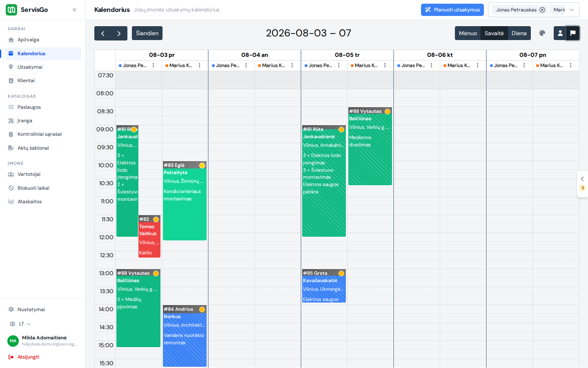This screenshot has width=588, height=368.
Task: Click the status dot on order #83
Action: [x=202, y=166]
